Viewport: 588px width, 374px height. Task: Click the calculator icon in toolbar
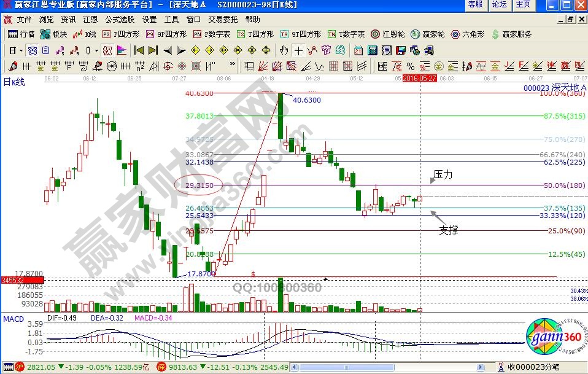[x=371, y=50]
